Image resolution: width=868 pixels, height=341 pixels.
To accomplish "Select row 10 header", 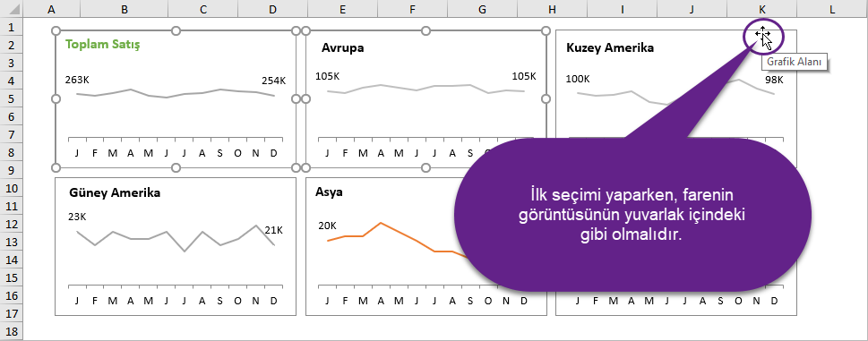I will 13,188.
